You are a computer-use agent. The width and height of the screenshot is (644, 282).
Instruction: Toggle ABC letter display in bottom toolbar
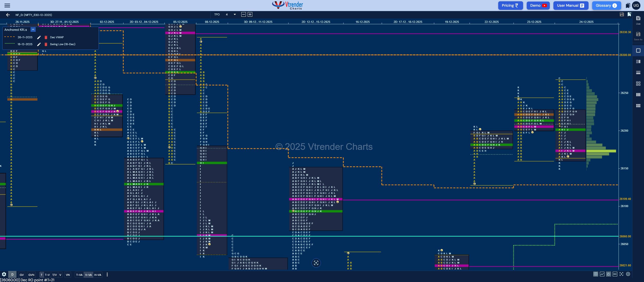click(615, 274)
